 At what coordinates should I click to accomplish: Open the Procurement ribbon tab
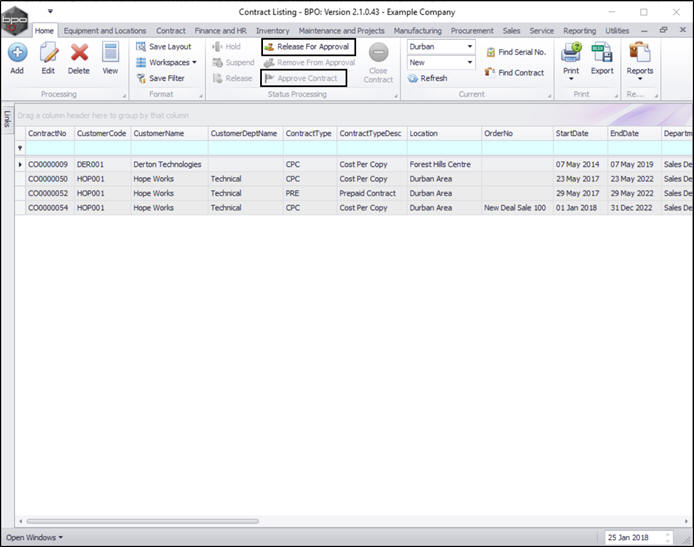472,31
